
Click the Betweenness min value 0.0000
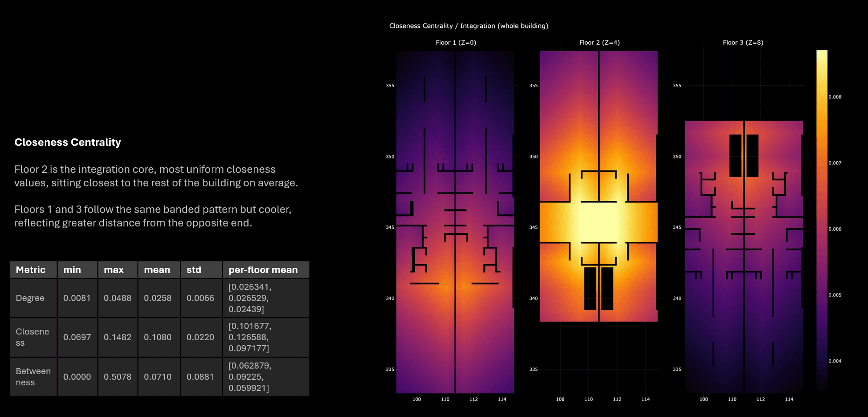pos(77,377)
